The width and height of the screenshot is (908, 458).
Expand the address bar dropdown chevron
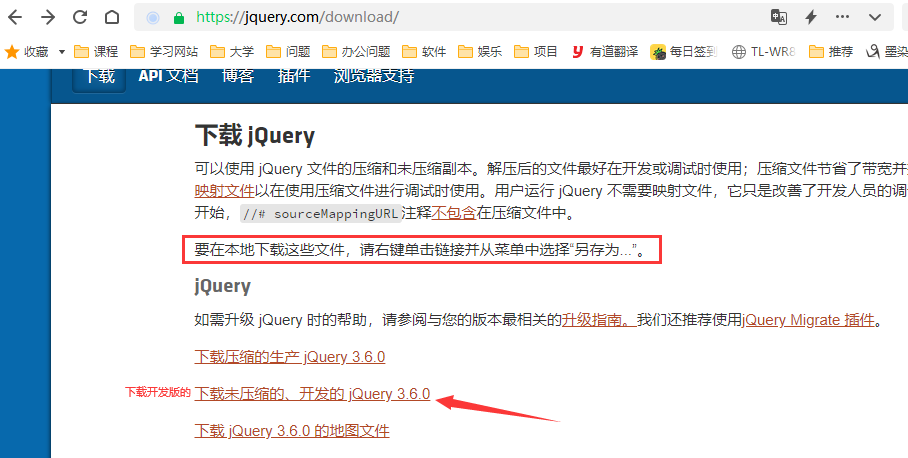coord(874,17)
